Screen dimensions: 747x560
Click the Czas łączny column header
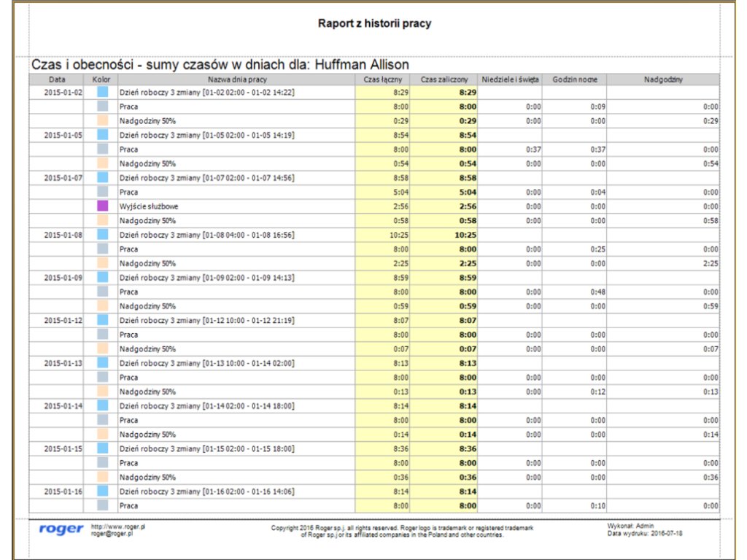pyautogui.click(x=383, y=79)
